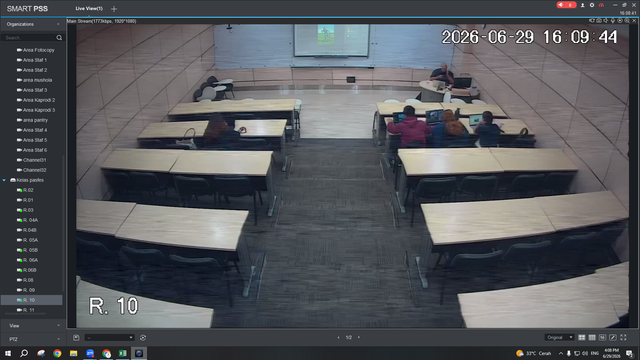Select Channel32 in the device list
Image resolution: width=640 pixels, height=360 pixels.
(x=31, y=170)
